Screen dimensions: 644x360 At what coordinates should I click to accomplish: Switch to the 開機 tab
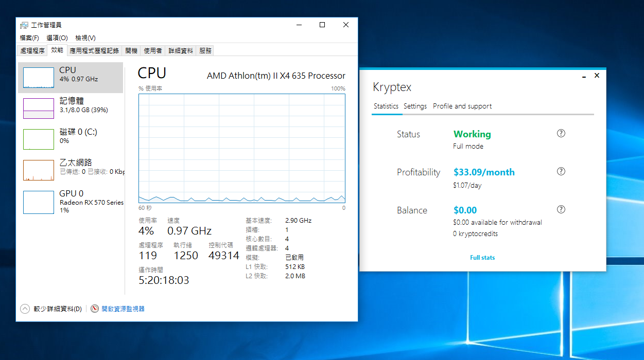131,50
